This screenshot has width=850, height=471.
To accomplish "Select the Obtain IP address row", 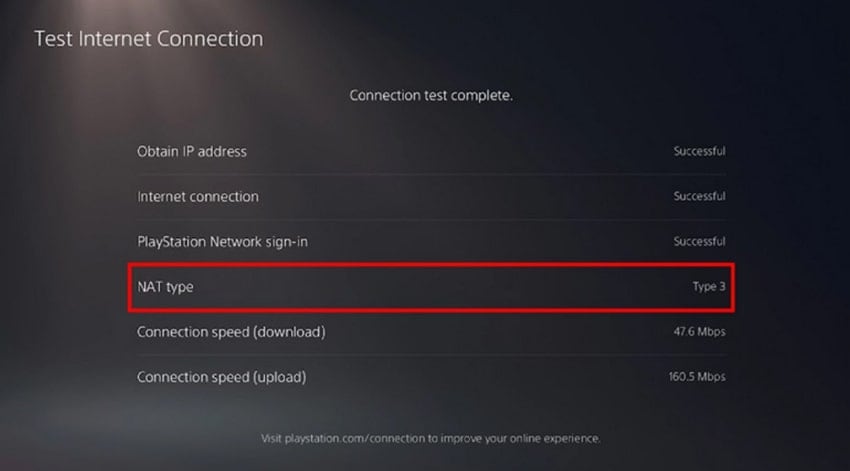I will click(431, 151).
